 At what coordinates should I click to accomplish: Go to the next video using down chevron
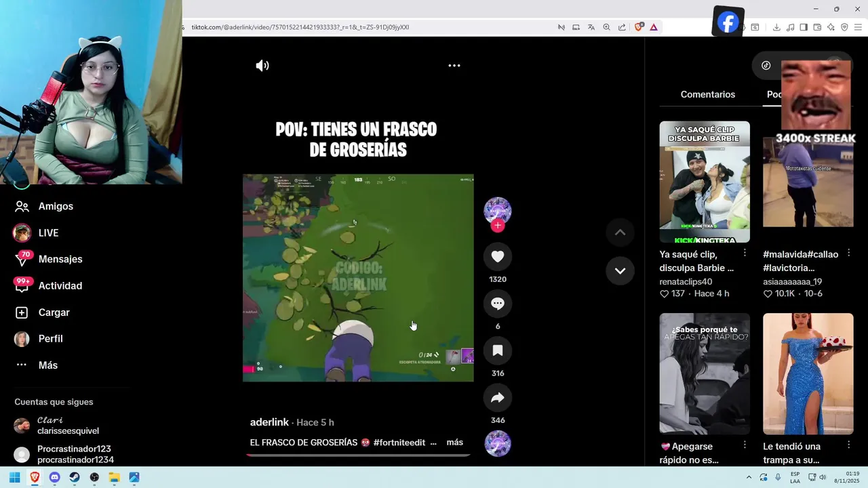pos(620,270)
